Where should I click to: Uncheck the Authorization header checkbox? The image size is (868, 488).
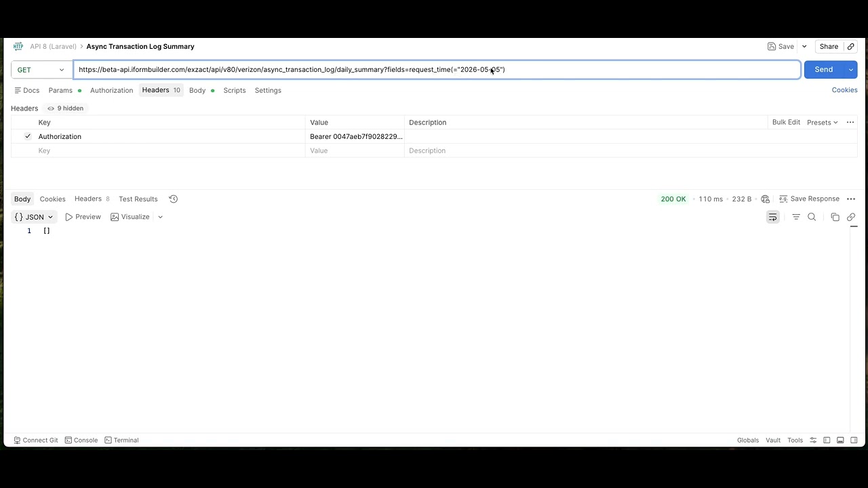(x=28, y=137)
